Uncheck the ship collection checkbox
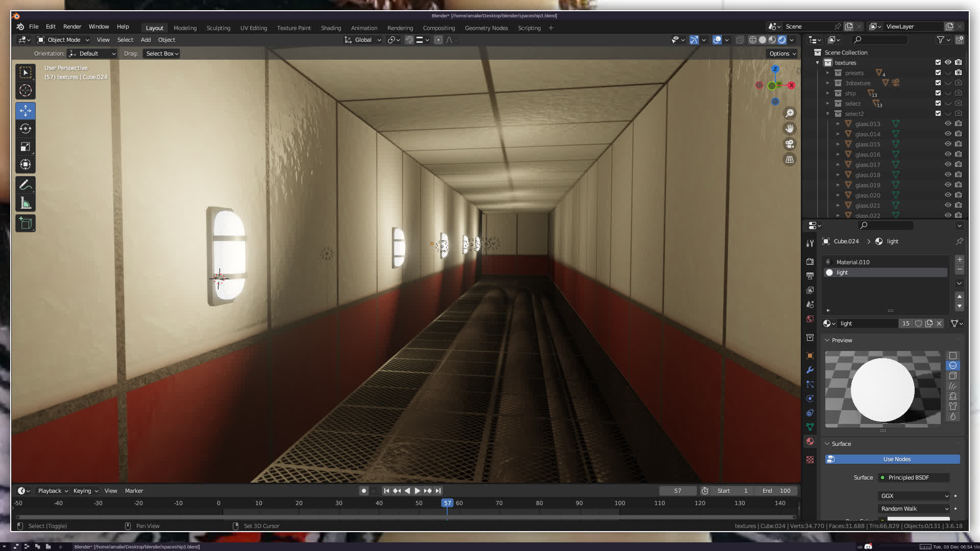The image size is (980, 551). click(x=938, y=93)
